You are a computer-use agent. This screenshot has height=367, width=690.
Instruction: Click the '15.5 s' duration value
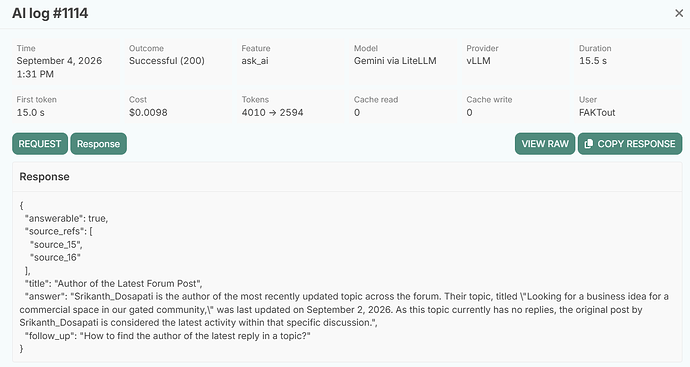click(x=593, y=61)
